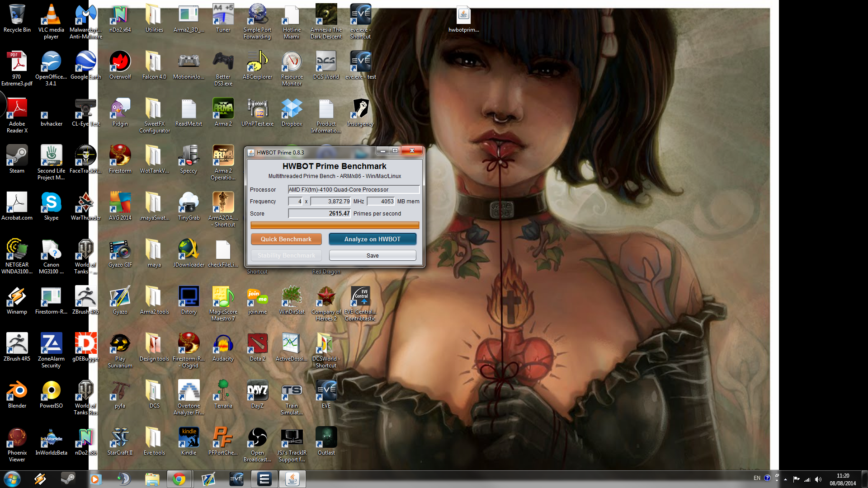This screenshot has height=488, width=868.
Task: Select the WinDirStat desktop icon
Action: click(292, 300)
